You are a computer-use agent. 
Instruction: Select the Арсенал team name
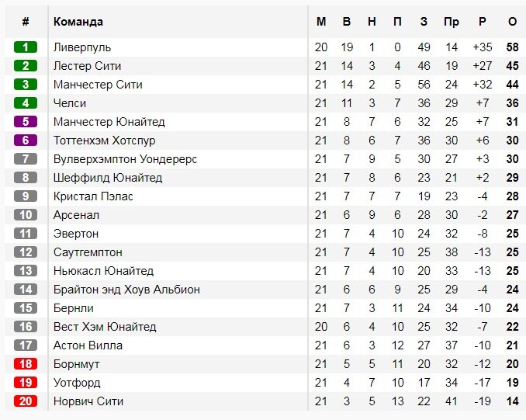tap(77, 215)
